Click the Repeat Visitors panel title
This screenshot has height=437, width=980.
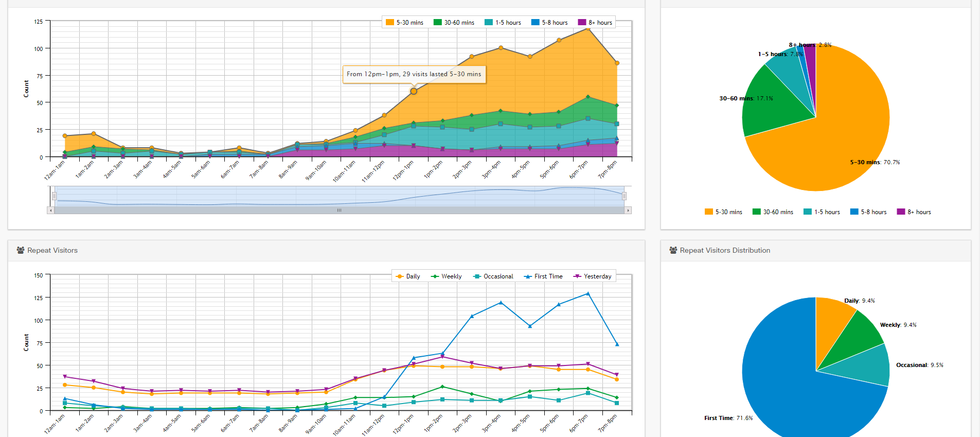pos(52,250)
